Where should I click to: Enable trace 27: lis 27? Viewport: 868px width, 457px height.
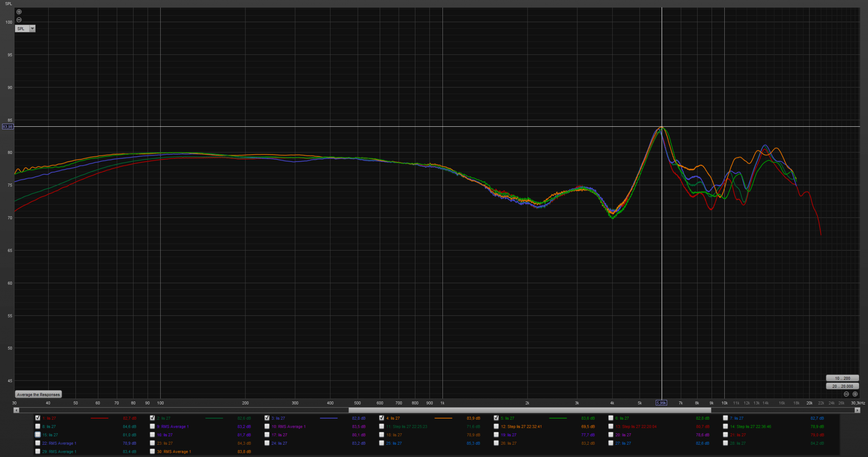click(x=611, y=443)
